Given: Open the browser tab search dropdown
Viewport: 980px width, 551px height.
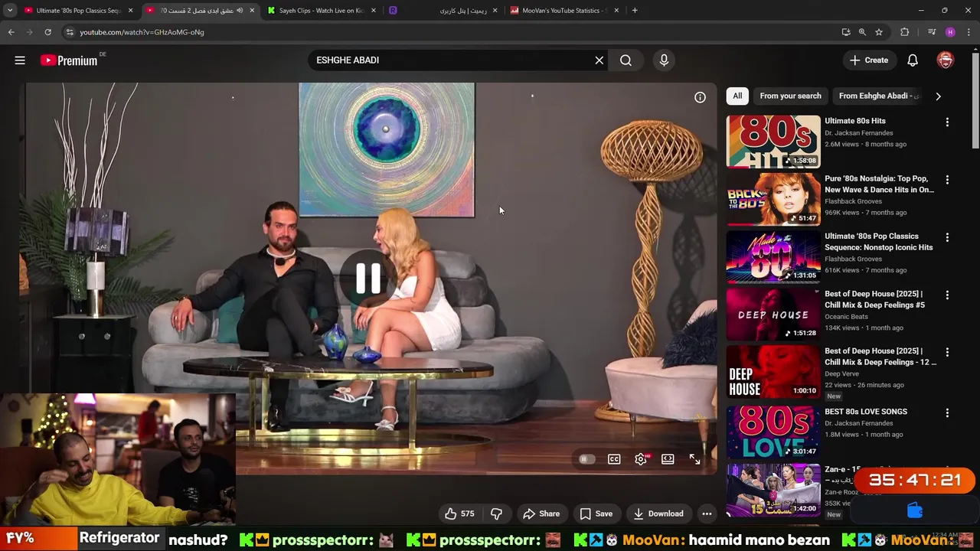Looking at the screenshot, I should [9, 11].
